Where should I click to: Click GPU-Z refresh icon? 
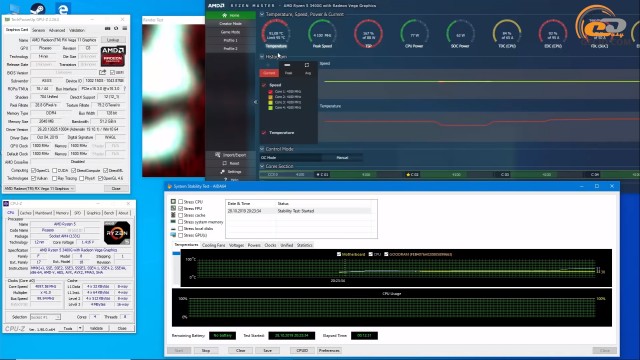click(x=116, y=29)
